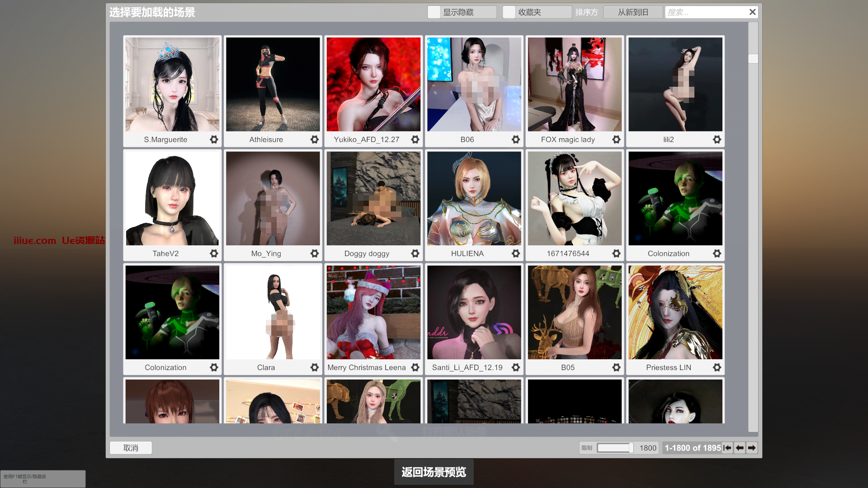Viewport: 868px width, 488px height.
Task: Open settings gear on Clara scene
Action: click(x=315, y=367)
